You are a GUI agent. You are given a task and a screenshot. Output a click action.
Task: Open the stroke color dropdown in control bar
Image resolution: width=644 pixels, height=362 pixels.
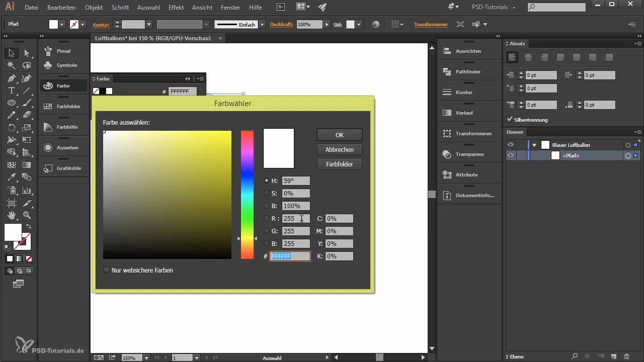coord(83,24)
